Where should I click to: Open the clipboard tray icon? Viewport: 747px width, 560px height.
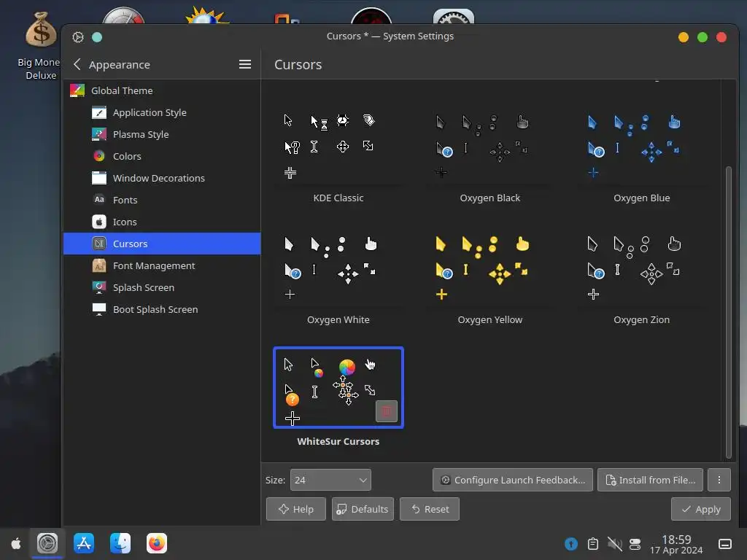click(x=593, y=544)
